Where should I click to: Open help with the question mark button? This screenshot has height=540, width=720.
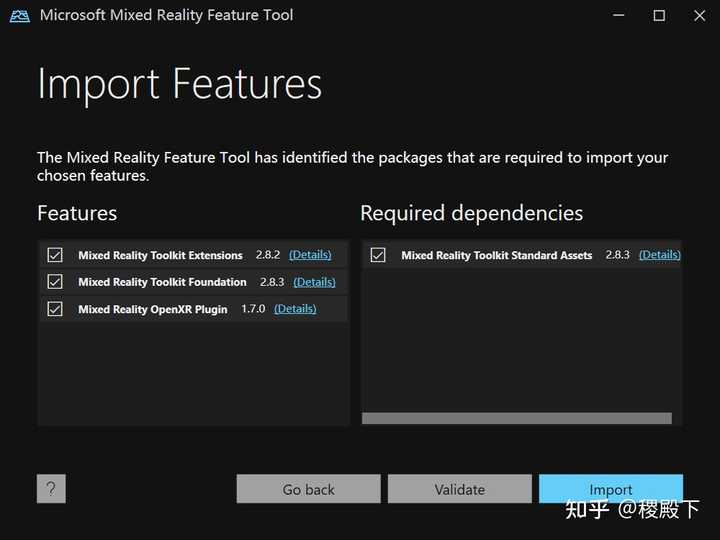pos(51,489)
